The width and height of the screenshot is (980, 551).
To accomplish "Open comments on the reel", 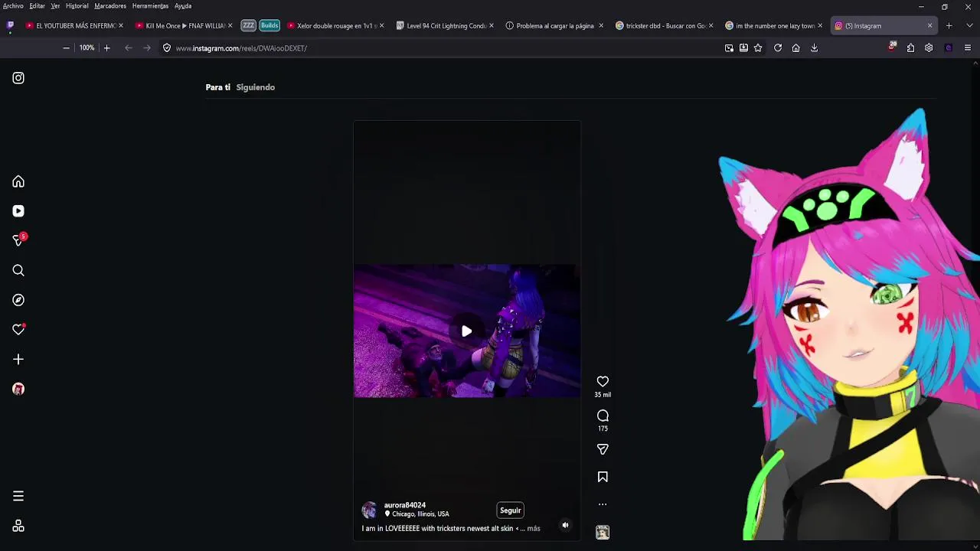I will [603, 416].
